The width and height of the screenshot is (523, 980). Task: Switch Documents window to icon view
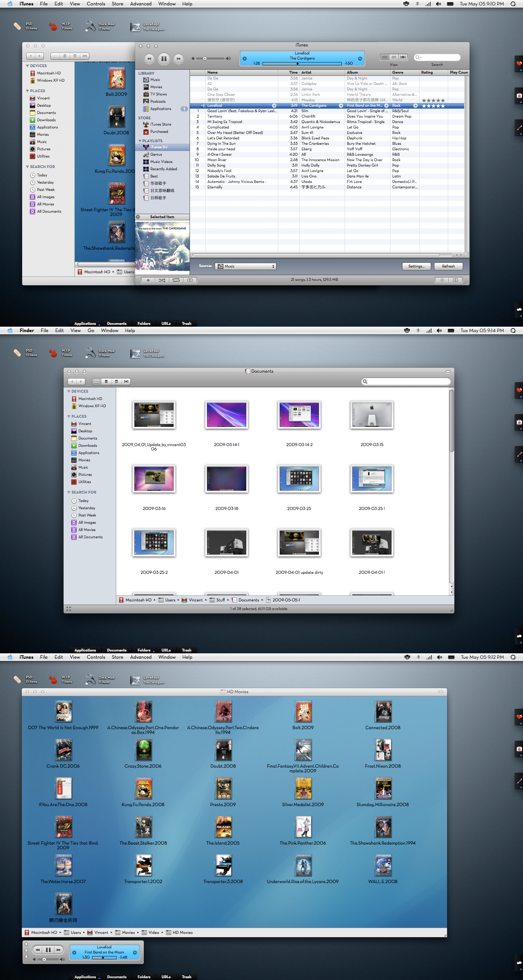pyautogui.click(x=96, y=381)
